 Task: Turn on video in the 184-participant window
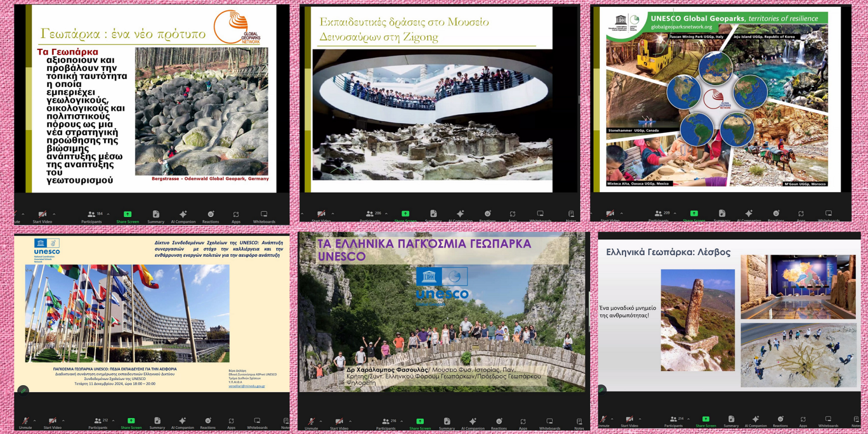point(42,216)
